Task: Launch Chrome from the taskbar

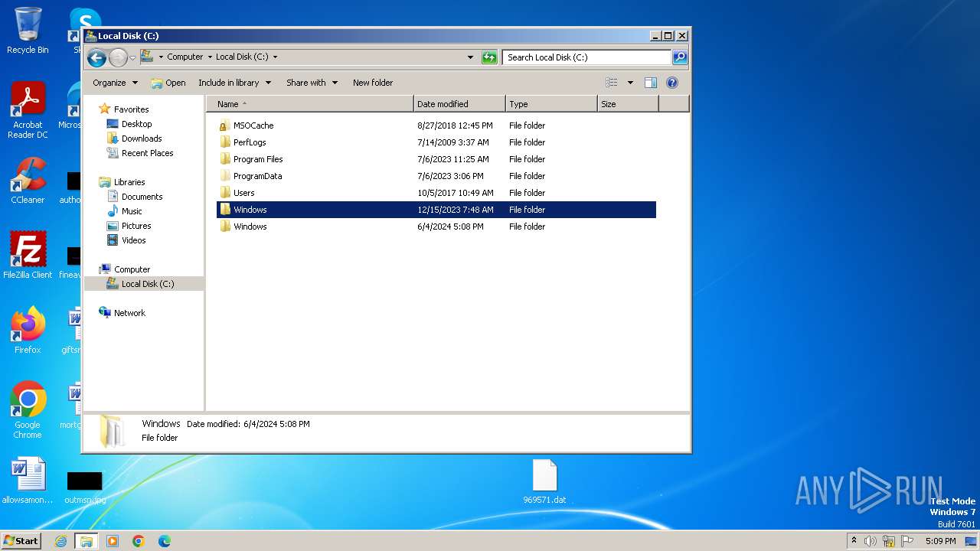Action: tap(139, 541)
